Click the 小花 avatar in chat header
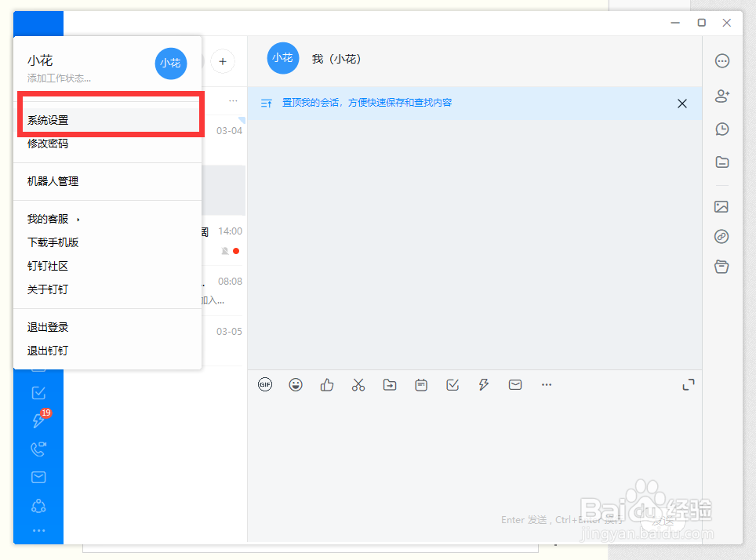This screenshot has height=560, width=756. (x=283, y=58)
